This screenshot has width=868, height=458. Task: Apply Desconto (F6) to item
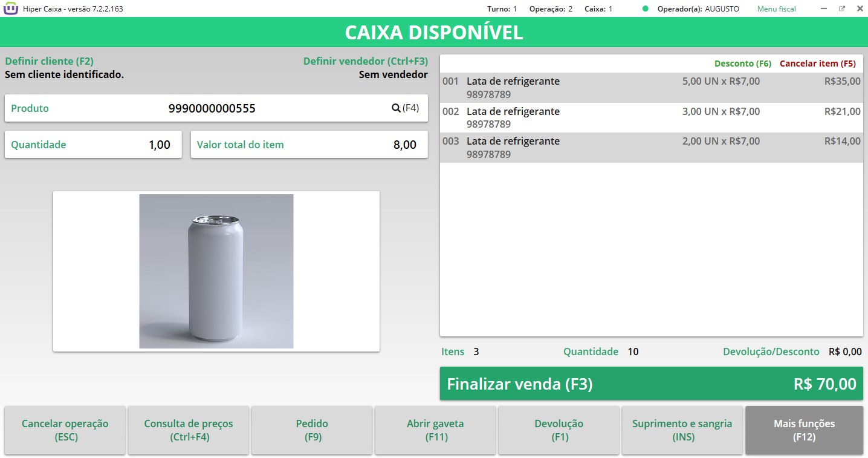(x=743, y=64)
